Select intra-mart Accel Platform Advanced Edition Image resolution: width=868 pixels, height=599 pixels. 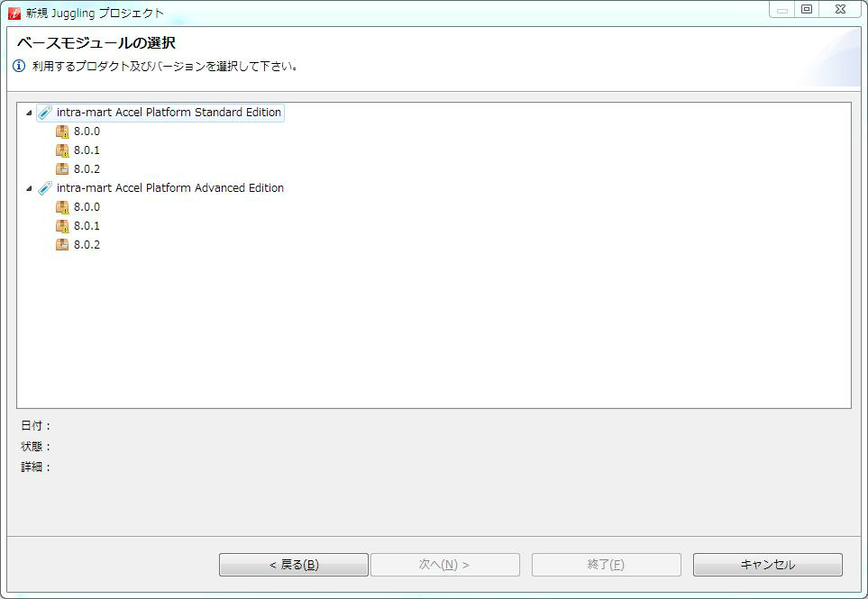(170, 188)
